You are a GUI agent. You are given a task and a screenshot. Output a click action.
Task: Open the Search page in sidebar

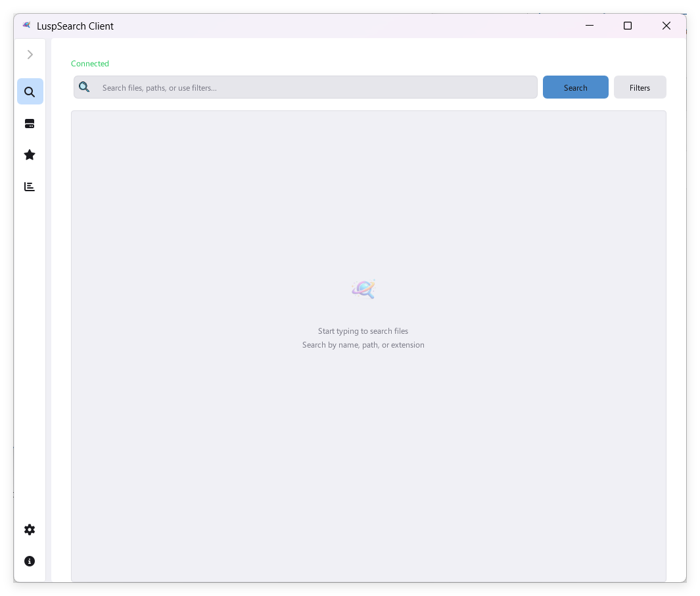point(30,92)
